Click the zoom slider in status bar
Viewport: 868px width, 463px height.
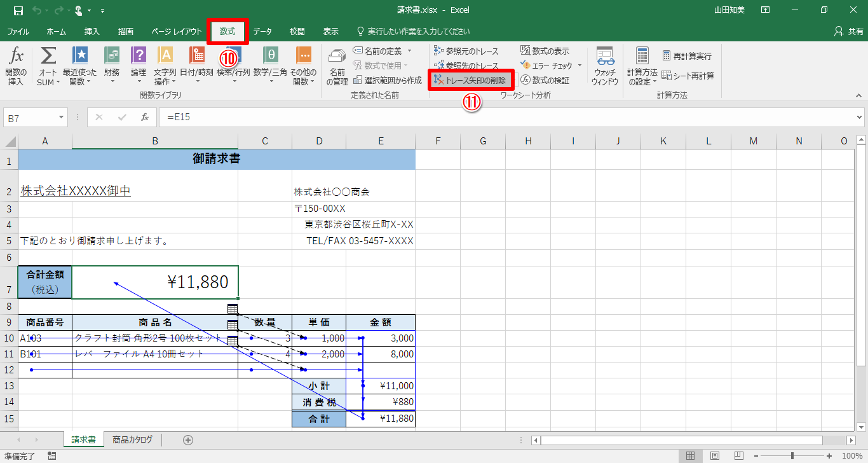pyautogui.click(x=792, y=456)
